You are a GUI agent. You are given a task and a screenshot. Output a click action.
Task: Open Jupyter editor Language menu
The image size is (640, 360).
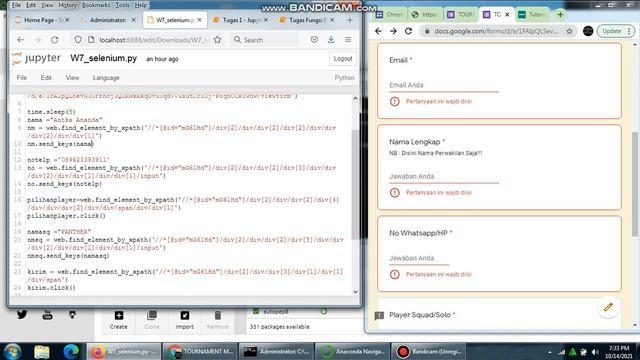(106, 78)
